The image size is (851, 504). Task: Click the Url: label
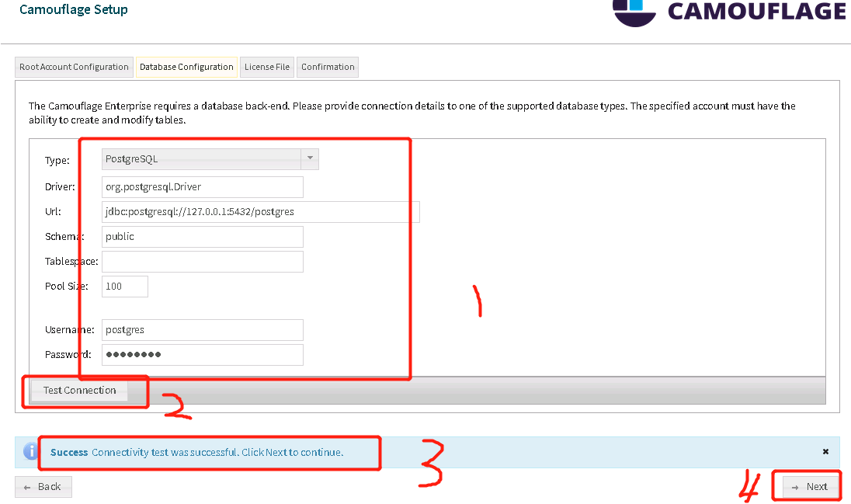click(x=53, y=212)
